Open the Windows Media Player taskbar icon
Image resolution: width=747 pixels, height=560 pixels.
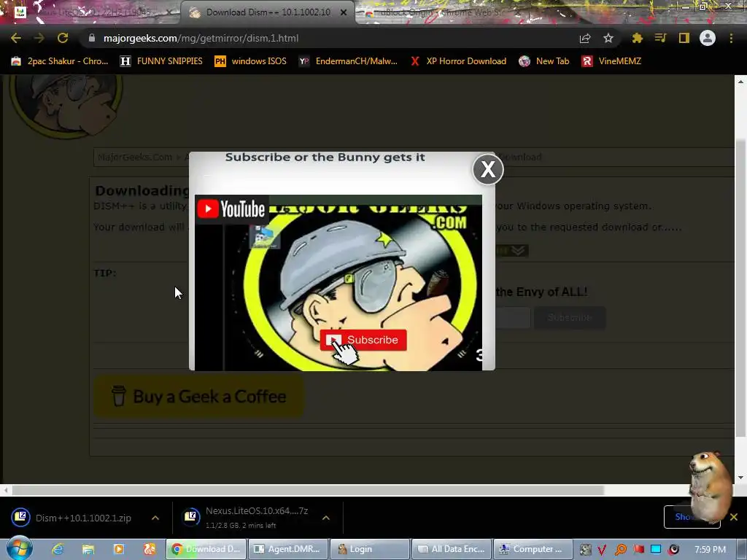pos(119,549)
